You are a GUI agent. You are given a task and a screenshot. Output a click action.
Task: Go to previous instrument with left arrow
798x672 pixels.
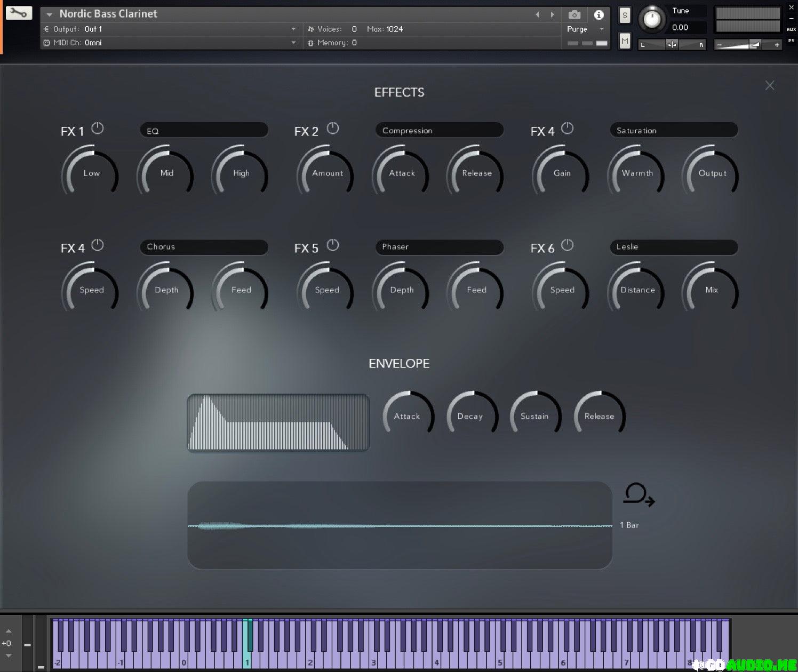coord(538,15)
